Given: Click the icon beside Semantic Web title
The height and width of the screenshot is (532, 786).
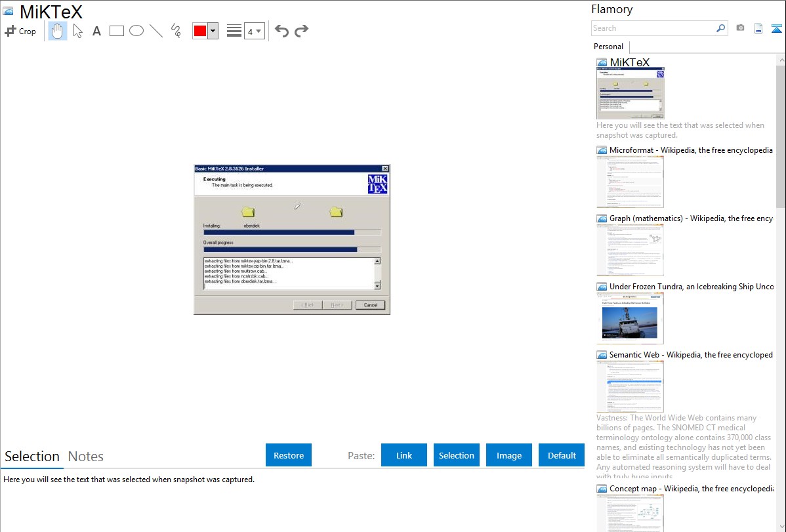Looking at the screenshot, I should (602, 355).
